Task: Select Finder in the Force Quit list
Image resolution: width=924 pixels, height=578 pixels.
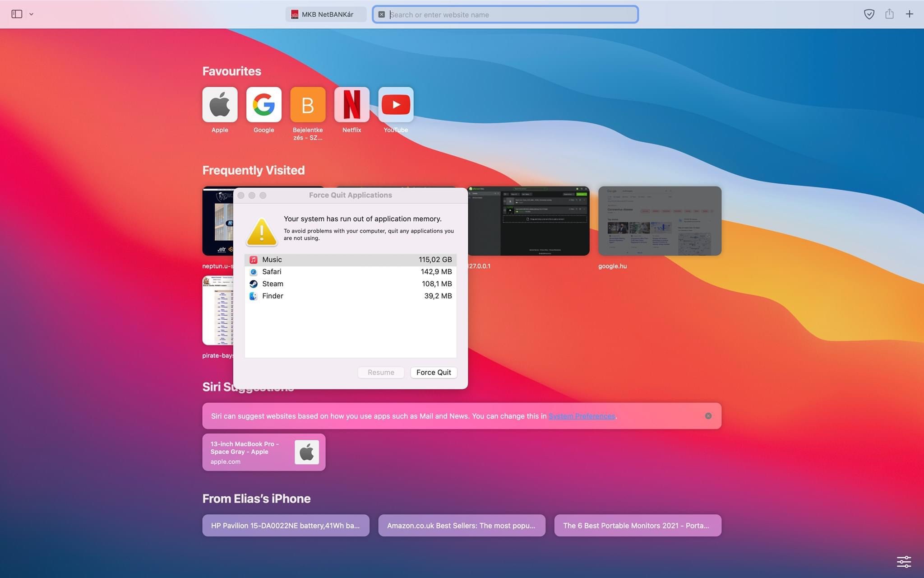Action: (351, 296)
